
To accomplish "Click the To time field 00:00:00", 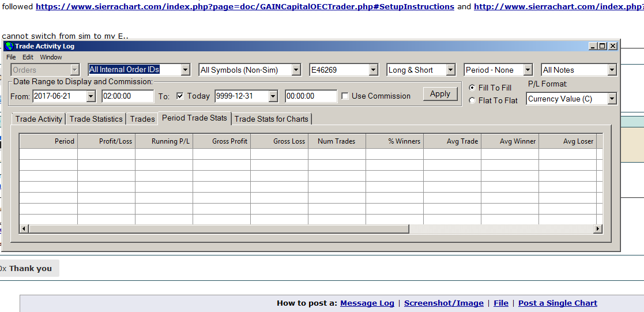I will tap(311, 96).
